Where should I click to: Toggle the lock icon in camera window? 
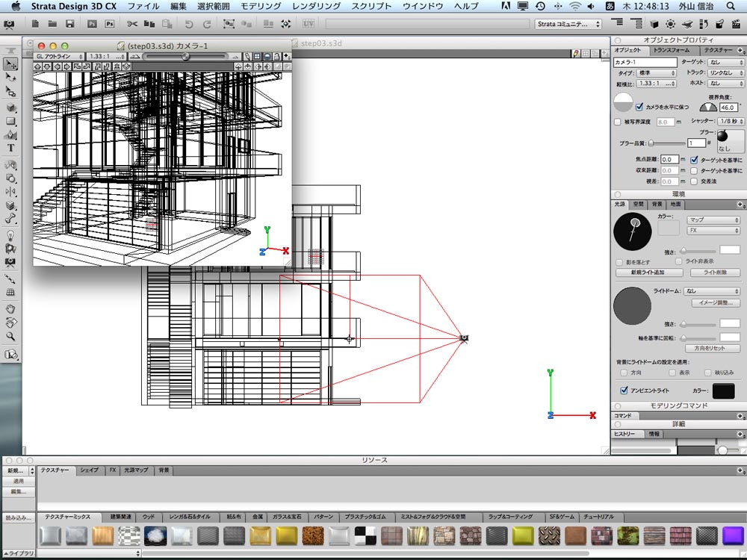[x=277, y=56]
